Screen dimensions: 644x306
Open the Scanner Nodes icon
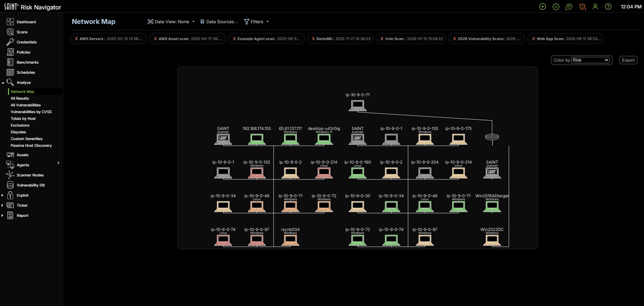click(x=10, y=175)
